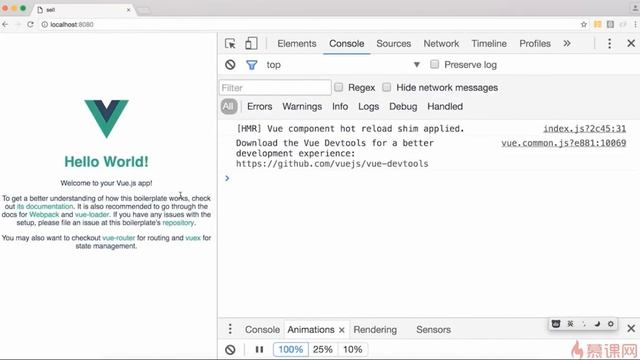This screenshot has width=640, height=360.
Task: Tick Hide network messages checkbox
Action: click(387, 87)
